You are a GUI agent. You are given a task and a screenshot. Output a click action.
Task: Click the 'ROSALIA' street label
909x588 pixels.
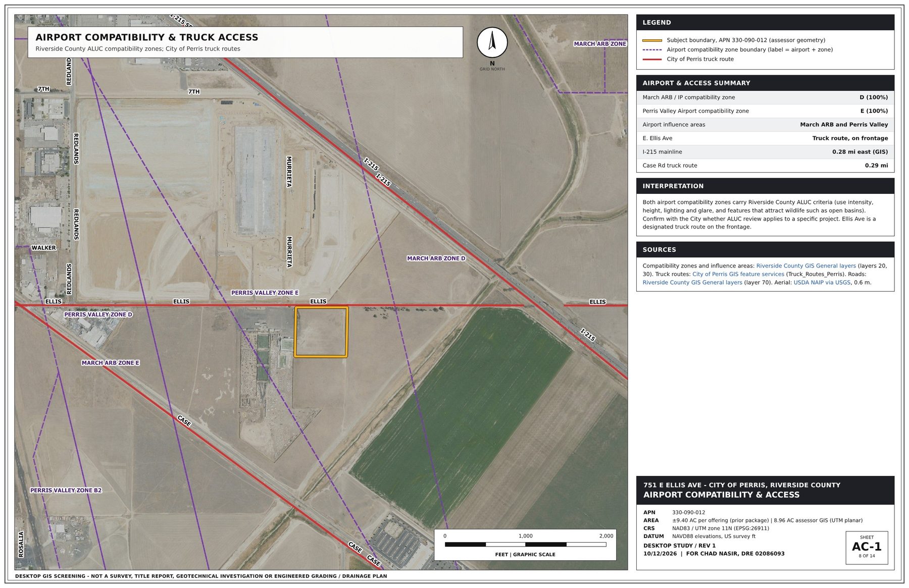(21, 544)
